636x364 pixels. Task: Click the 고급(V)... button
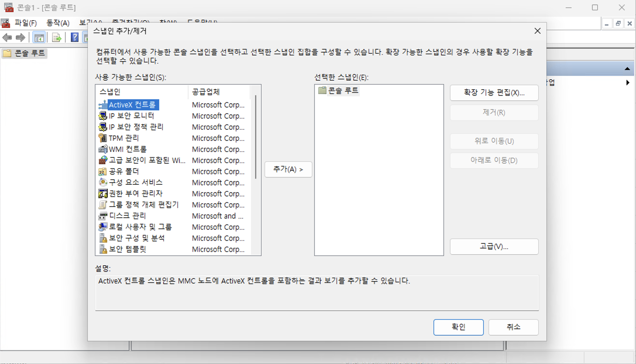tap(494, 246)
